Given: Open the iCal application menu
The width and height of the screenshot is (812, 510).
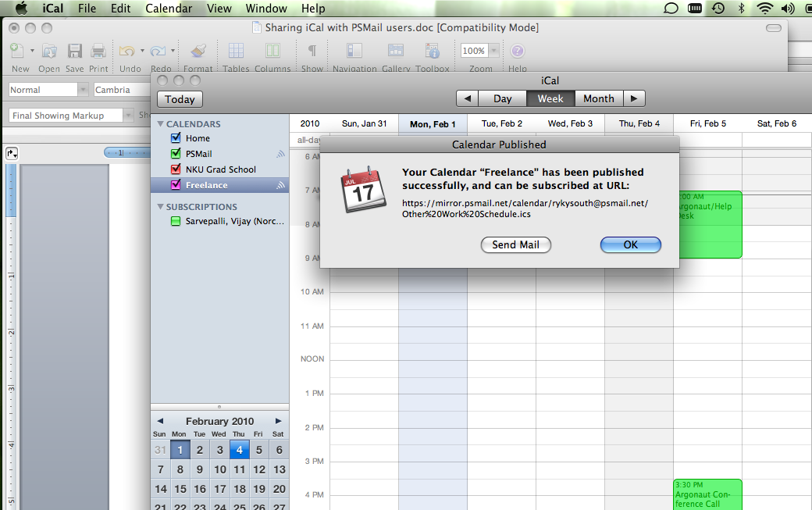Looking at the screenshot, I should click(53, 9).
